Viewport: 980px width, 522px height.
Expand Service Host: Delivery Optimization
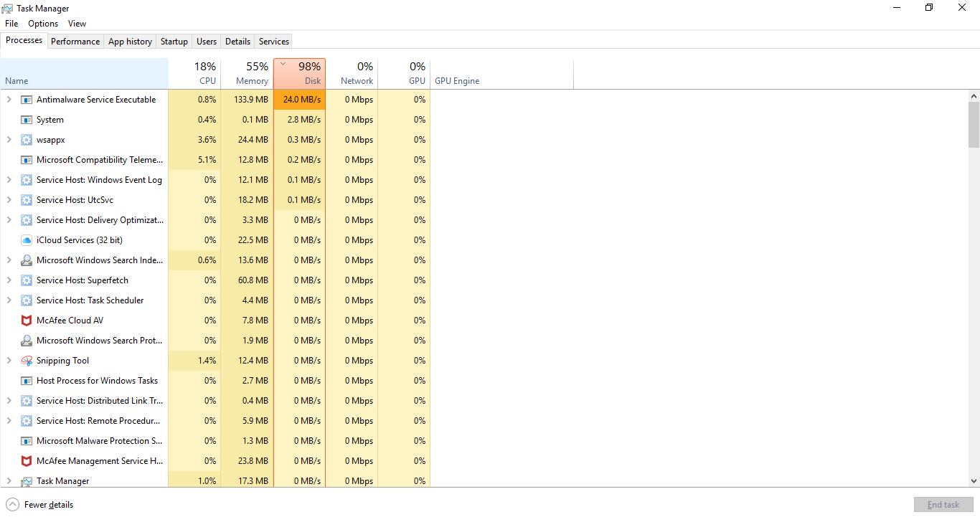[x=9, y=220]
